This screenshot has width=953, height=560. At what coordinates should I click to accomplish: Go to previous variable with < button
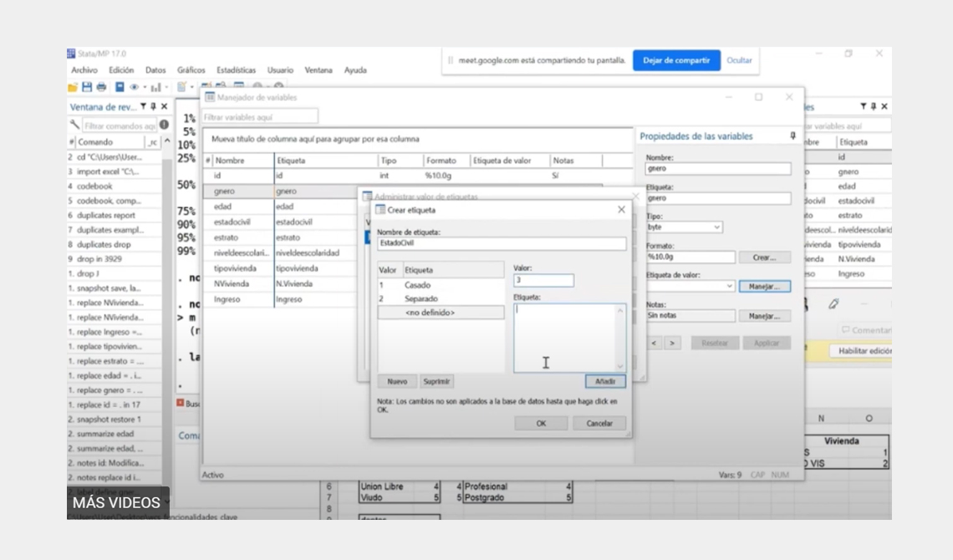point(654,344)
